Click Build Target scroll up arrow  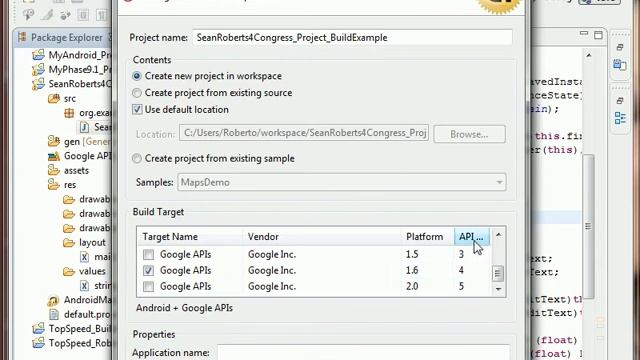pos(498,235)
